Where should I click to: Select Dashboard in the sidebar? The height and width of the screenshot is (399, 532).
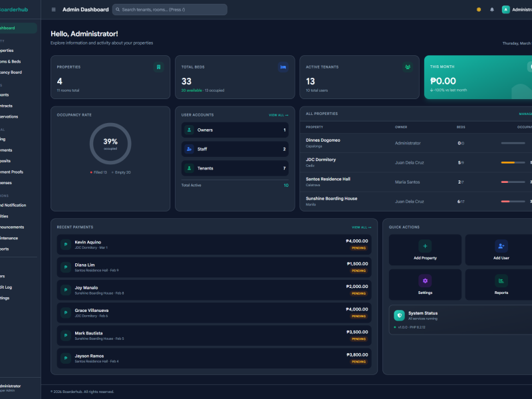[x=17, y=28]
